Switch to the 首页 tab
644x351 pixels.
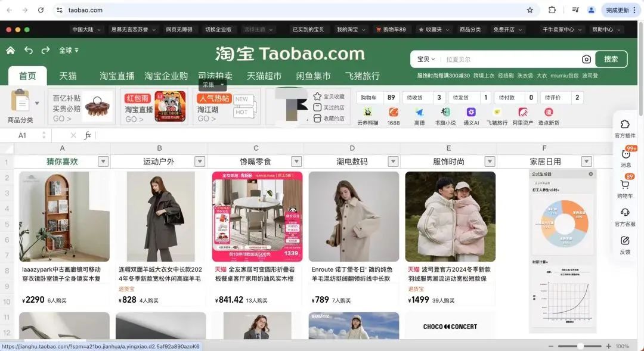coord(27,76)
